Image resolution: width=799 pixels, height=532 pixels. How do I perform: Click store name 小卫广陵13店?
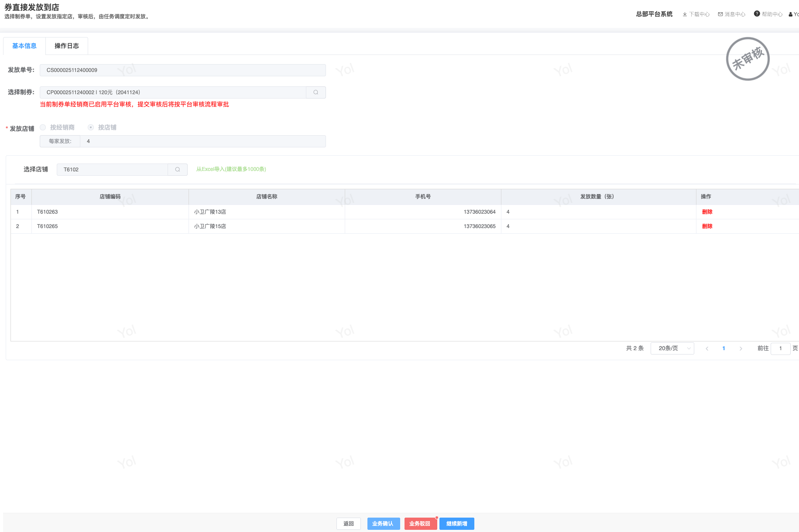(x=210, y=212)
